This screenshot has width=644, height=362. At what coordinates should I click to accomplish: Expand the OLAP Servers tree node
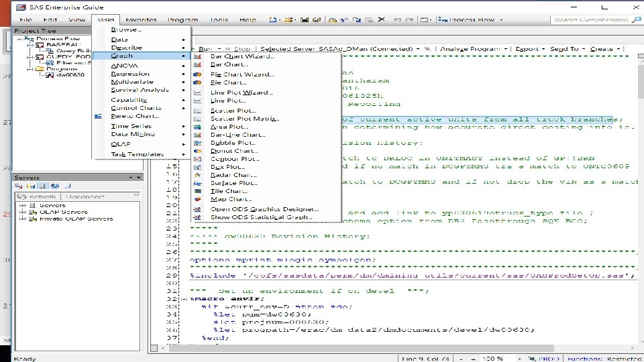pyautogui.click(x=23, y=212)
